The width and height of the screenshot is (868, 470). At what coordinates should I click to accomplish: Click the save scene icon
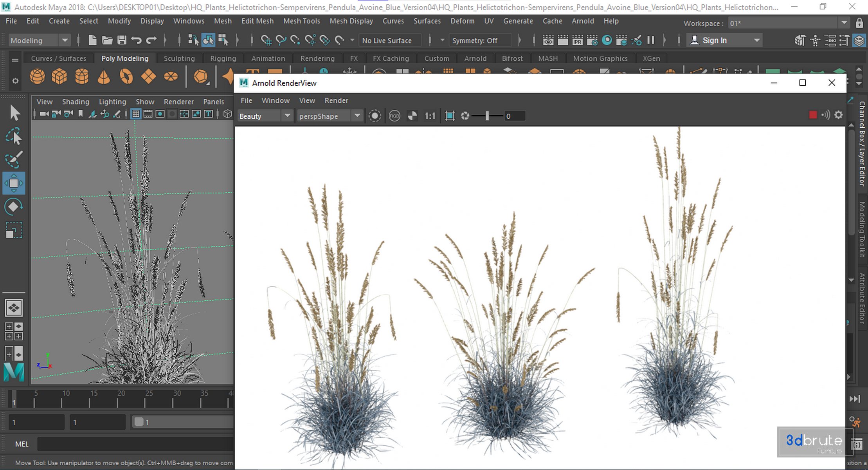(x=122, y=40)
